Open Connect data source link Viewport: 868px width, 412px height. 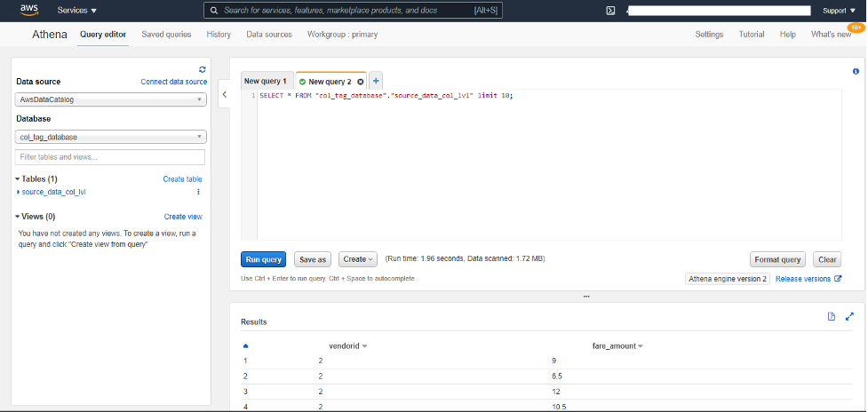point(174,82)
